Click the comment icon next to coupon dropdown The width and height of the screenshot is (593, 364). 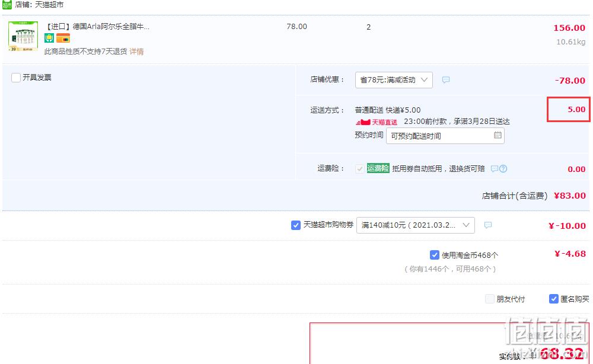coord(488,225)
